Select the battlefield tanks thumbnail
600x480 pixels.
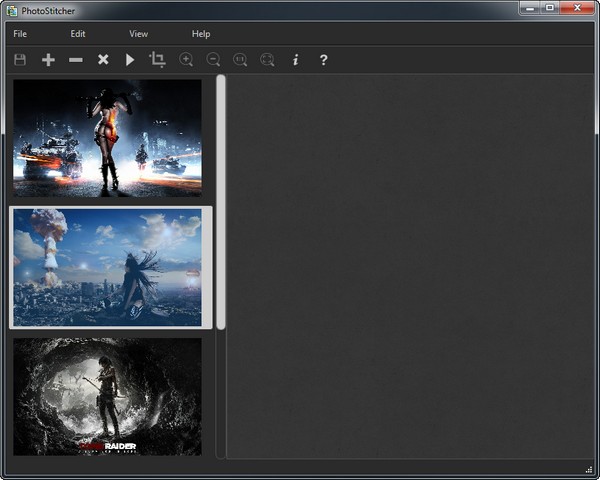(107, 138)
